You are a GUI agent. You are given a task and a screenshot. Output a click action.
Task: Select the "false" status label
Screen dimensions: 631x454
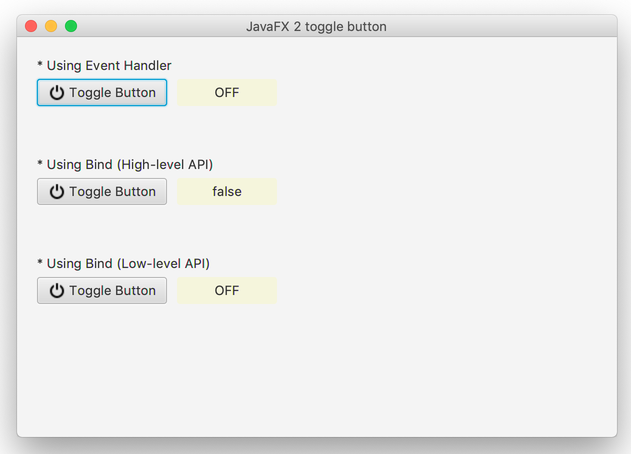(227, 192)
